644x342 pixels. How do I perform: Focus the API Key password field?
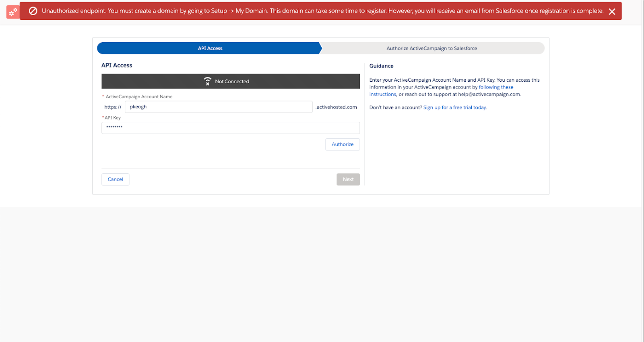pos(231,128)
